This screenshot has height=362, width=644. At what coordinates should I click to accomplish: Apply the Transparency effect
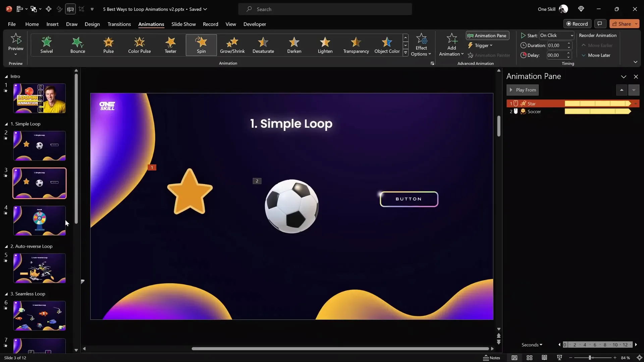pyautogui.click(x=356, y=45)
